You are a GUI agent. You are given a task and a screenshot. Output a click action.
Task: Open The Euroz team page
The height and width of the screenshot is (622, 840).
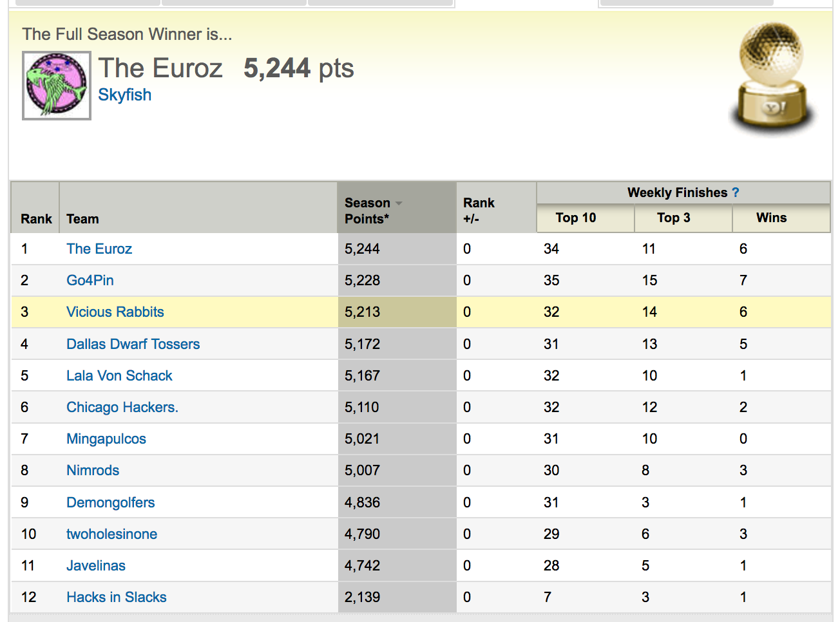pyautogui.click(x=99, y=249)
